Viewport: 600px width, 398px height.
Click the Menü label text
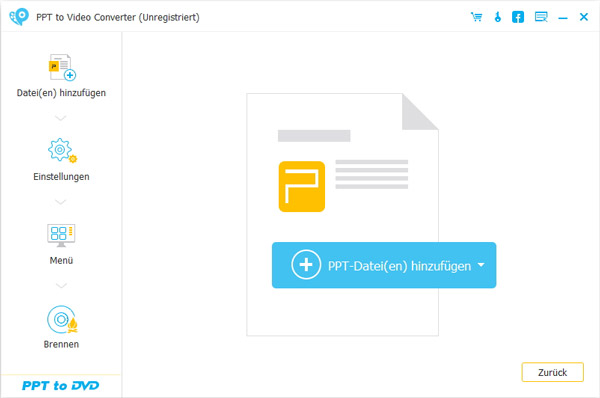pos(61,261)
